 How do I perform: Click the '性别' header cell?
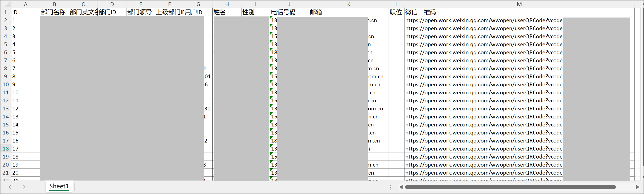(x=256, y=12)
